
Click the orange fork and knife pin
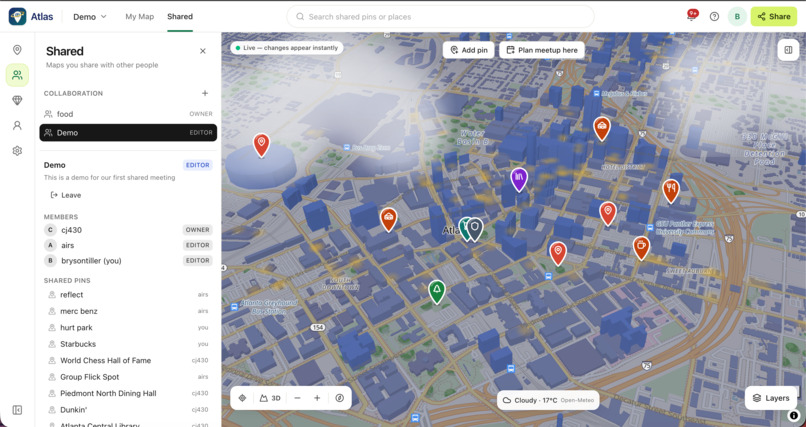671,190
